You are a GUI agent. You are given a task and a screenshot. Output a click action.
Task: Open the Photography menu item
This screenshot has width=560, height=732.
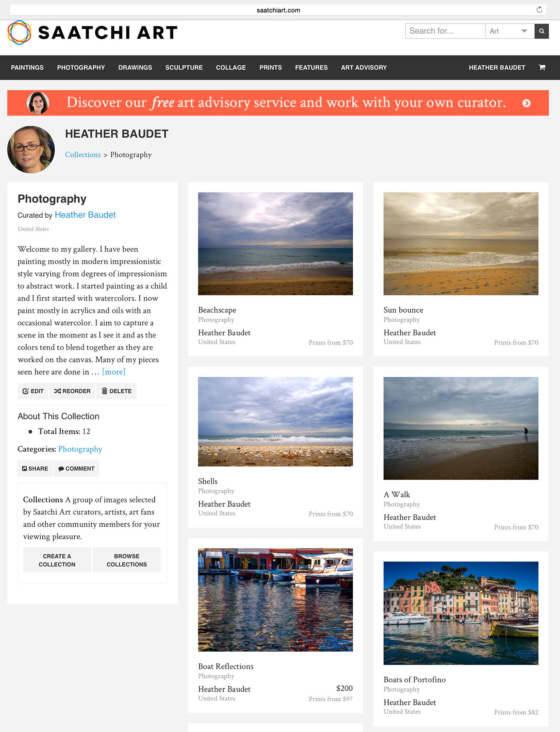[81, 68]
